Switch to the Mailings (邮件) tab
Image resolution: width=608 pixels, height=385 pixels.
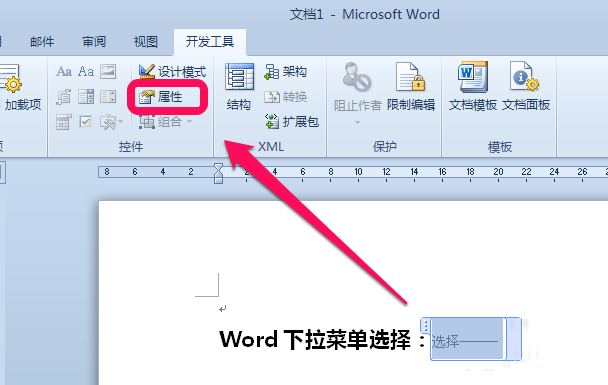point(42,41)
